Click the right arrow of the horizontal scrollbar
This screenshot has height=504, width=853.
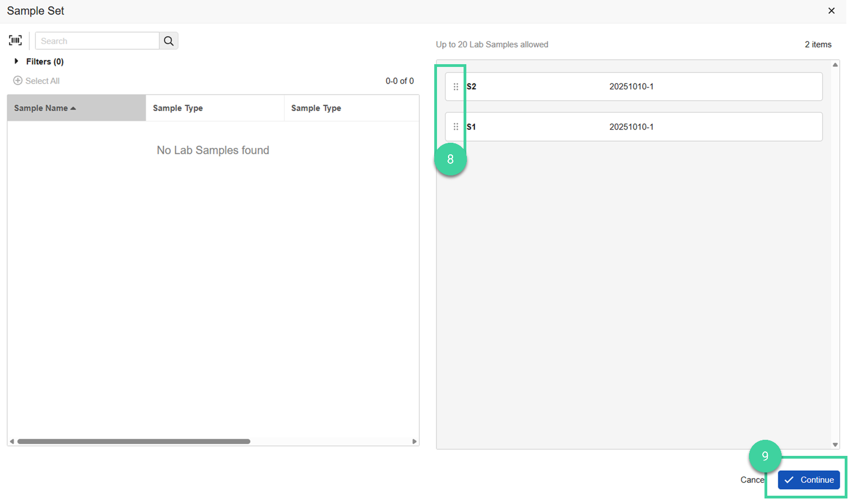[414, 441]
